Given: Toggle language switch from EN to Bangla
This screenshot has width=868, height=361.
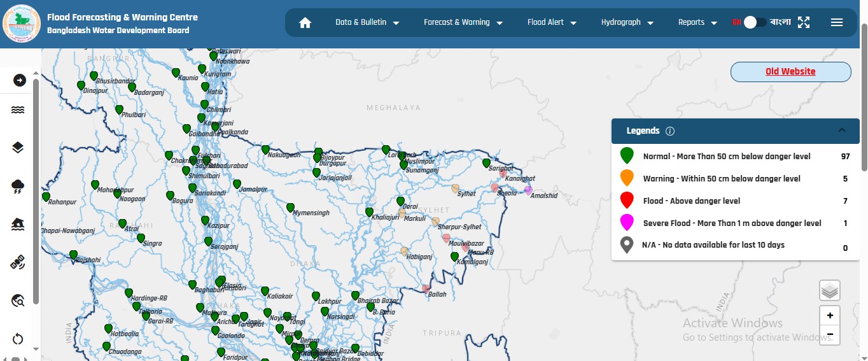Looking at the screenshot, I should coord(755,22).
